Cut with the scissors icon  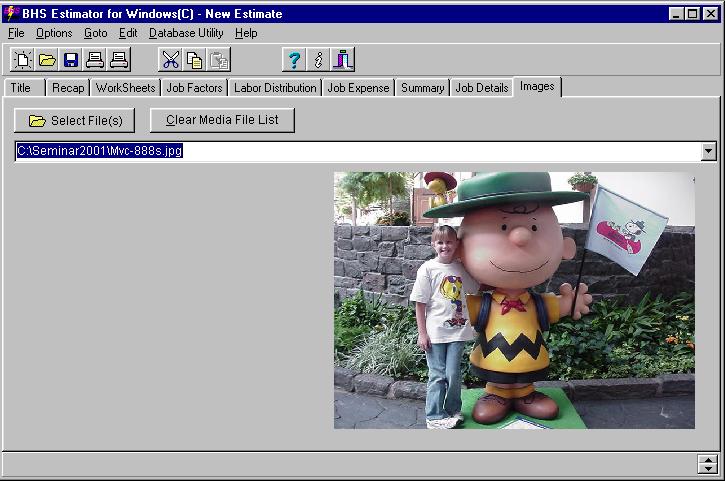pyautogui.click(x=171, y=60)
